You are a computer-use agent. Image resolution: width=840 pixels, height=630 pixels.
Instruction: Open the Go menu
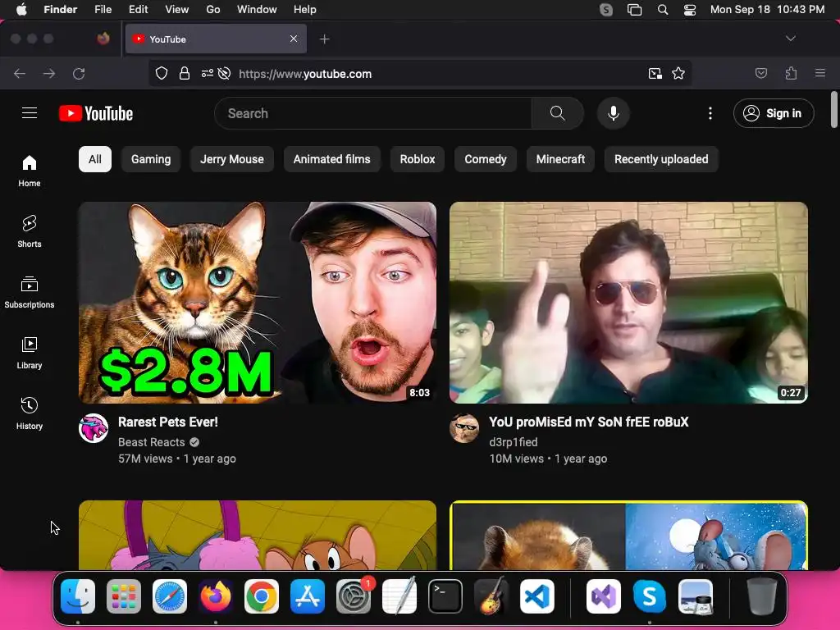click(213, 10)
